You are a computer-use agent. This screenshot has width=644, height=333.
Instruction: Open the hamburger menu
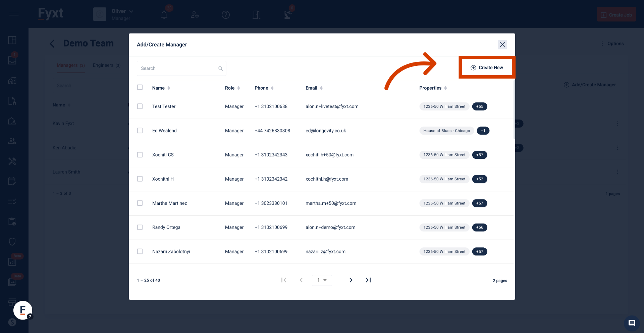[14, 14]
